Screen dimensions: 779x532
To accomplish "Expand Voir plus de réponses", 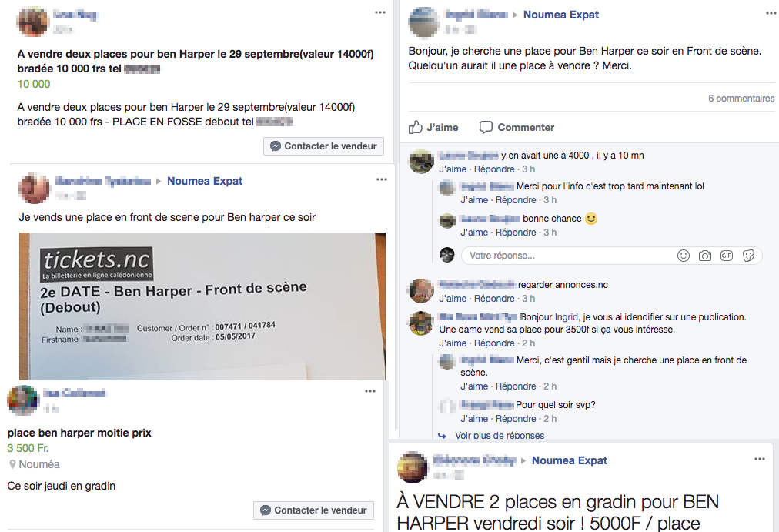I will tap(500, 435).
